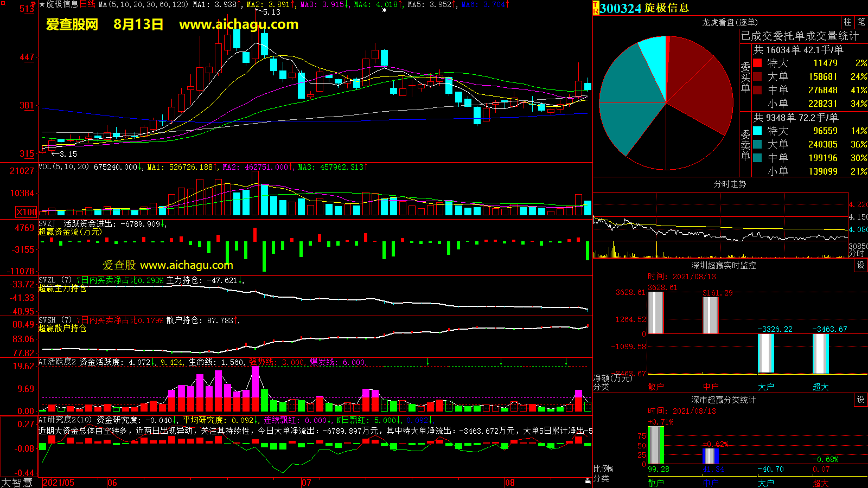Click the 笔 tick-view button
868x488 pixels.
861,22
